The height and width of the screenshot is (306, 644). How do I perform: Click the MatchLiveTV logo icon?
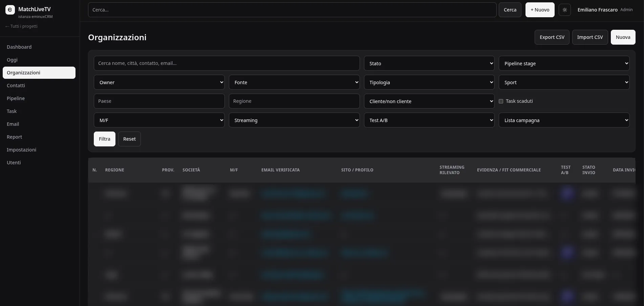[10, 10]
